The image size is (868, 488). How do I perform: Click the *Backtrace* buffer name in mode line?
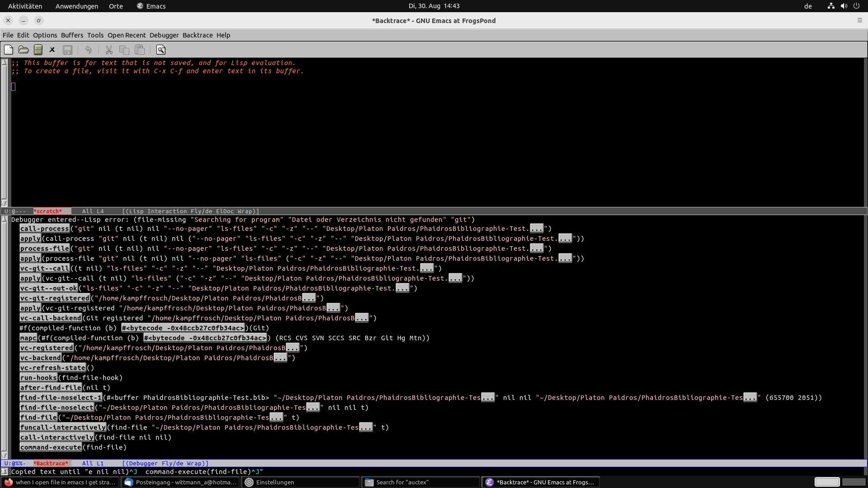point(51,464)
